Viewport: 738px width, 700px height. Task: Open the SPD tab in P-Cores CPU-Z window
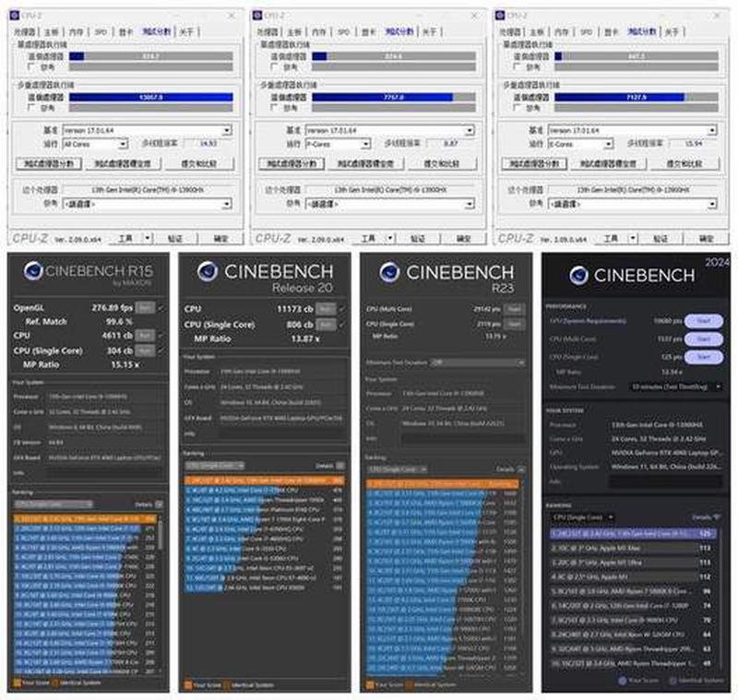pyautogui.click(x=343, y=32)
